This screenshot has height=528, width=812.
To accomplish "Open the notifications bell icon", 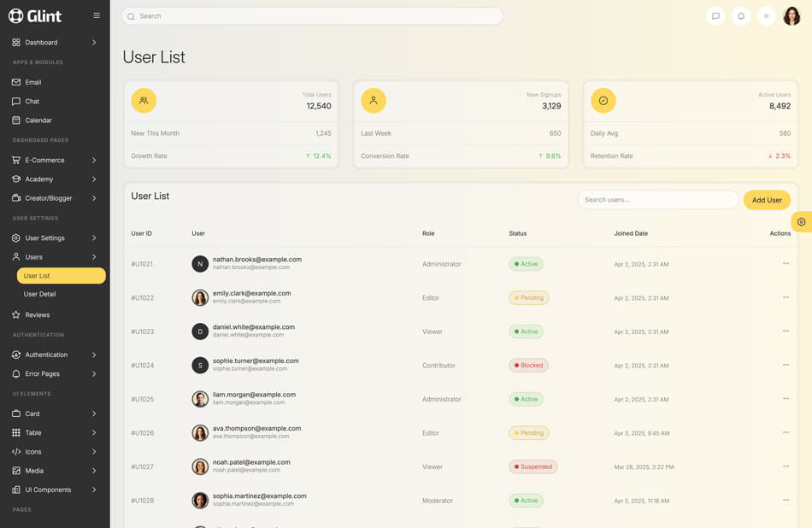I will point(741,16).
